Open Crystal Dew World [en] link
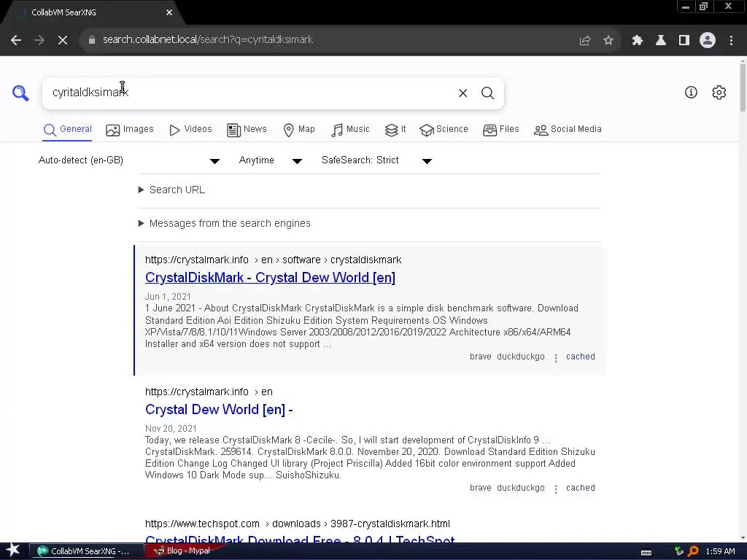 tap(219, 410)
